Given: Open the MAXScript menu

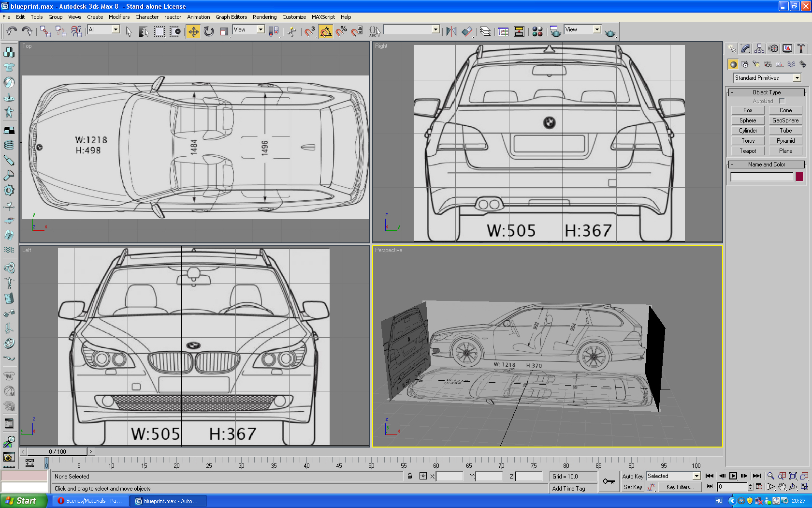Looking at the screenshot, I should pyautogui.click(x=323, y=17).
